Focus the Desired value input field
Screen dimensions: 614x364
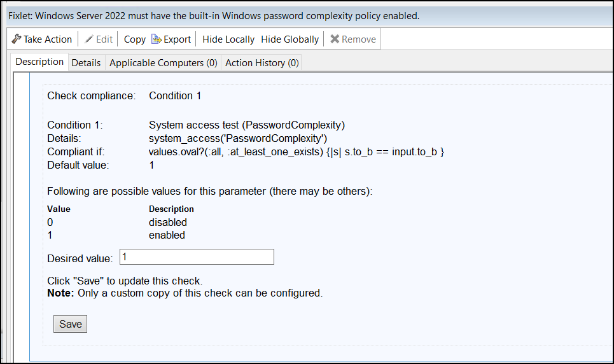click(197, 257)
